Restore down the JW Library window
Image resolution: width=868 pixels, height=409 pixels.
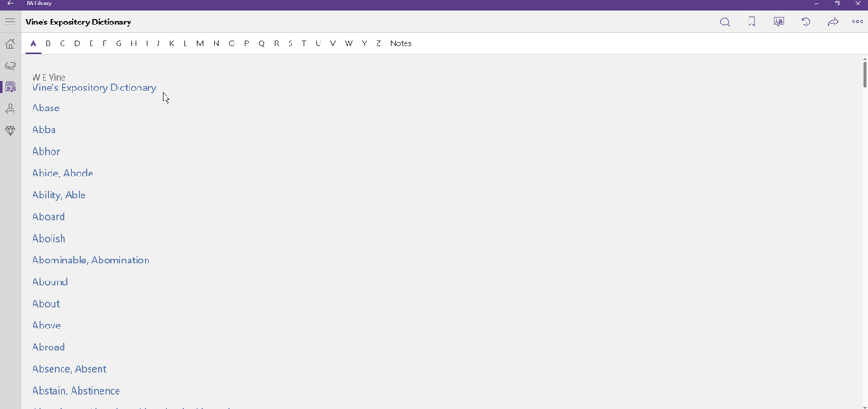point(837,4)
